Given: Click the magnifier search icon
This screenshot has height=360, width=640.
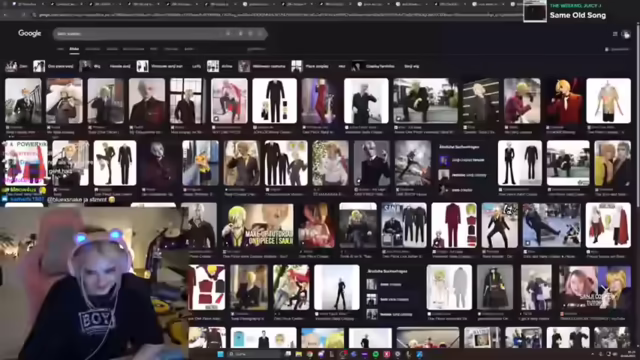Looking at the screenshot, I should pos(260,33).
